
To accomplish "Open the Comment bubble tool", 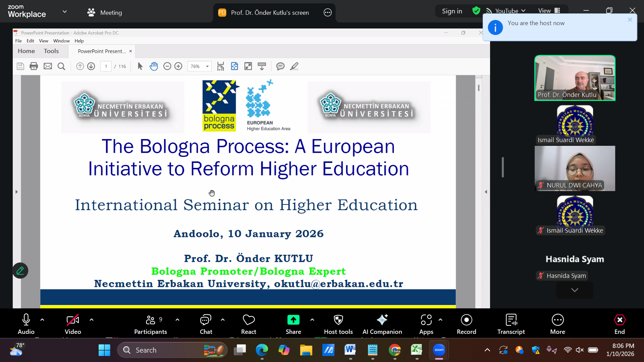I will (280, 66).
